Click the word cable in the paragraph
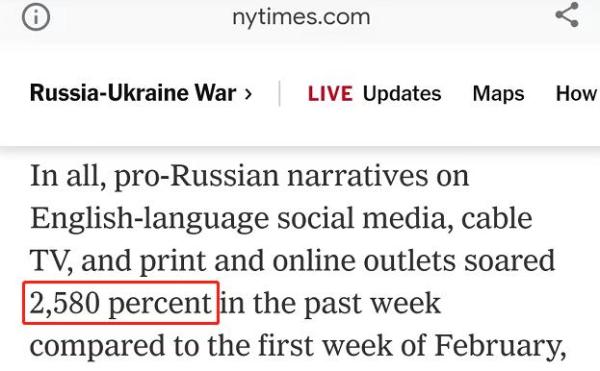600x371 pixels. [497, 218]
